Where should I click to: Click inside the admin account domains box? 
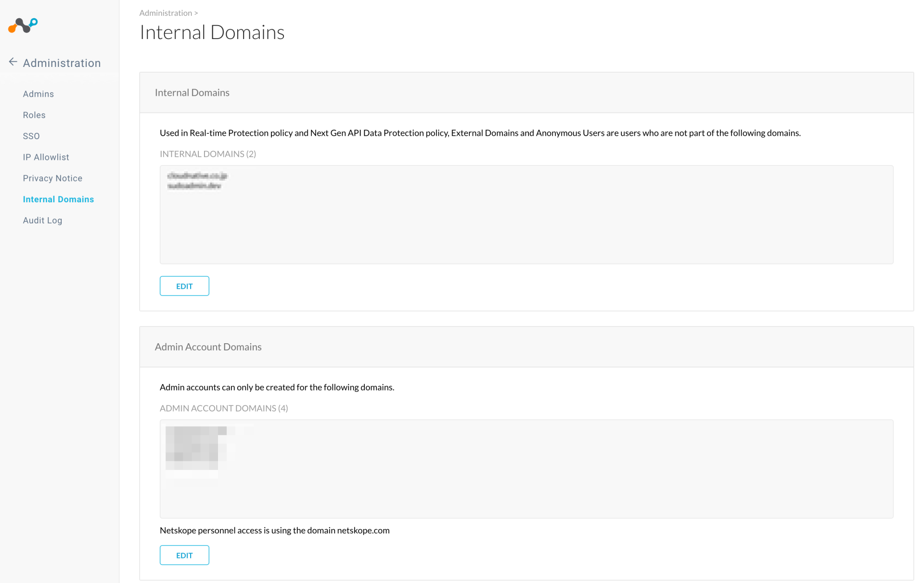pyautogui.click(x=526, y=481)
